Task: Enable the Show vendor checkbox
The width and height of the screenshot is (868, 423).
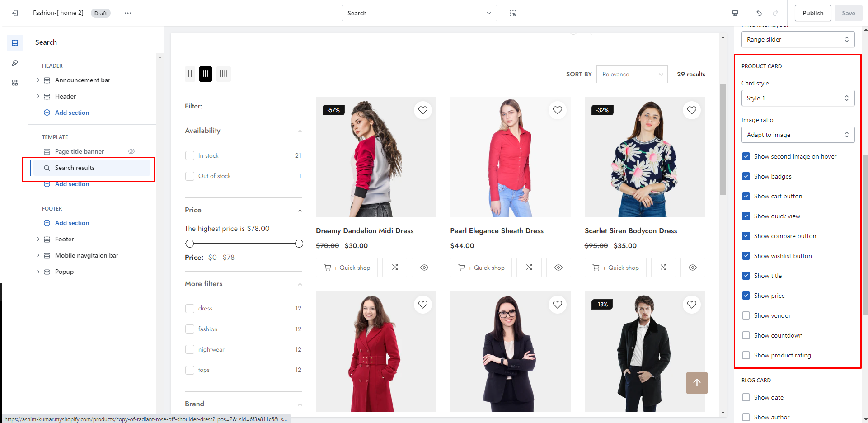Action: 746,315
